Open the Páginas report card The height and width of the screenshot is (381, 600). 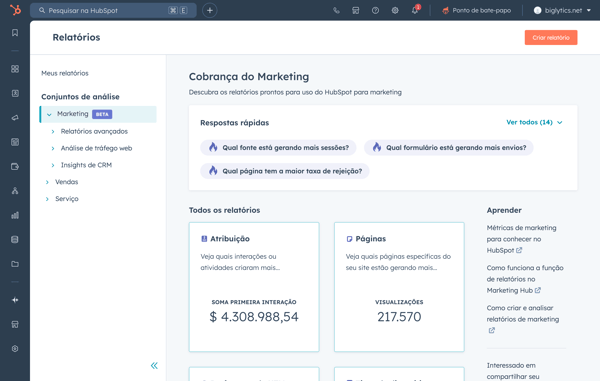[399, 287]
